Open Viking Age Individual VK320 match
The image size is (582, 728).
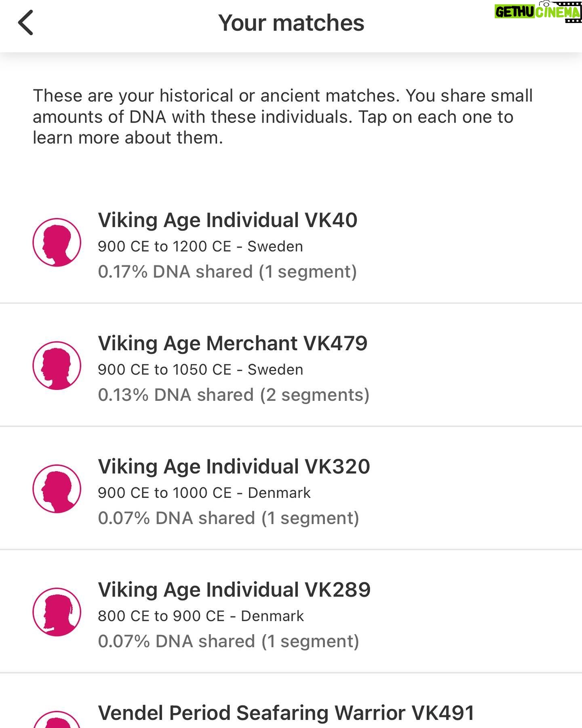[x=291, y=489]
